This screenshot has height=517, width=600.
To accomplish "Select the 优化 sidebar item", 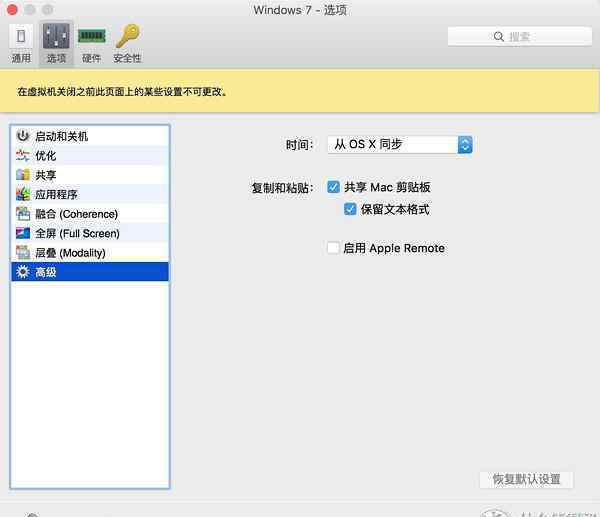I will point(90,156).
